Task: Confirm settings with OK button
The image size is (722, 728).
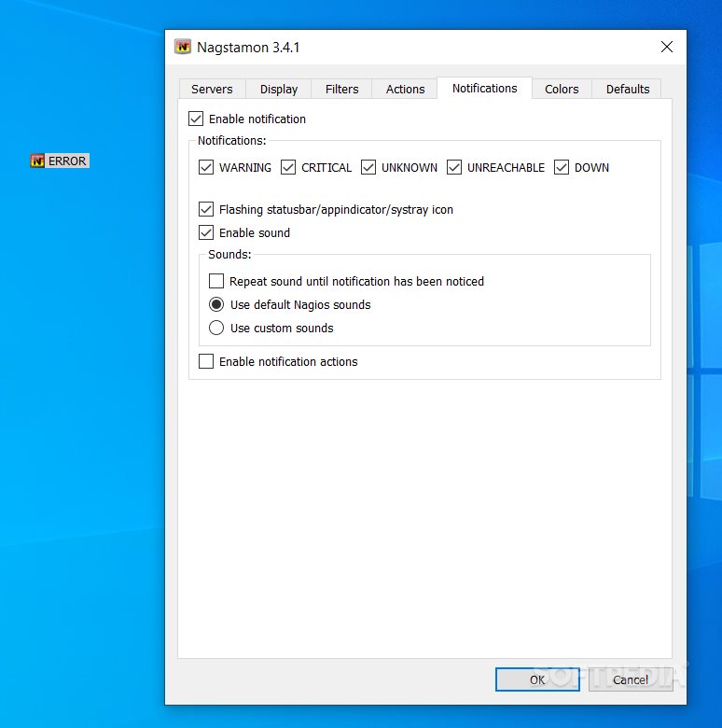Action: tap(537, 679)
